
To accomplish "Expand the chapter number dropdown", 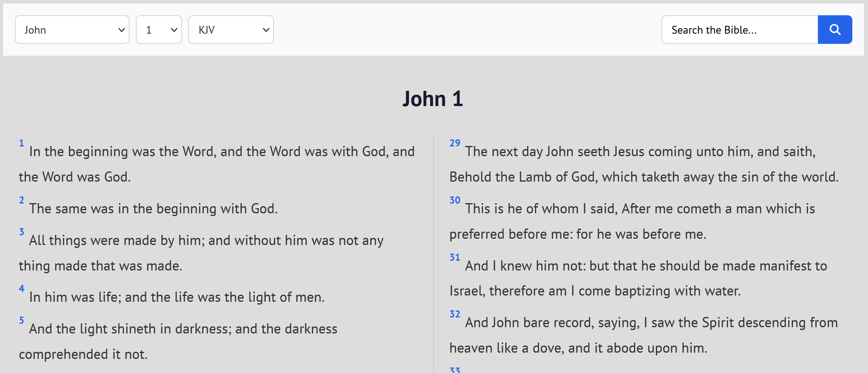I will pos(158,30).
